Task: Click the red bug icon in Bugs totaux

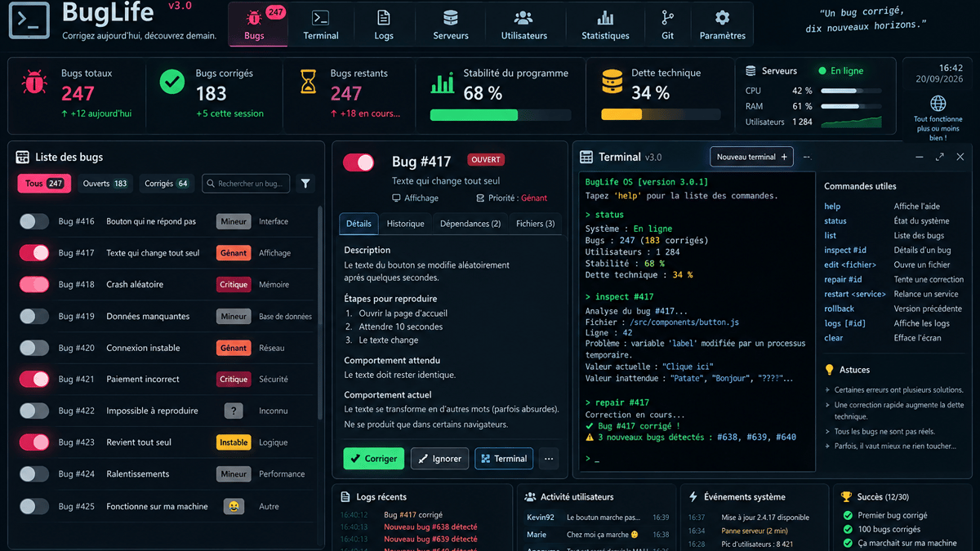Action: tap(34, 82)
